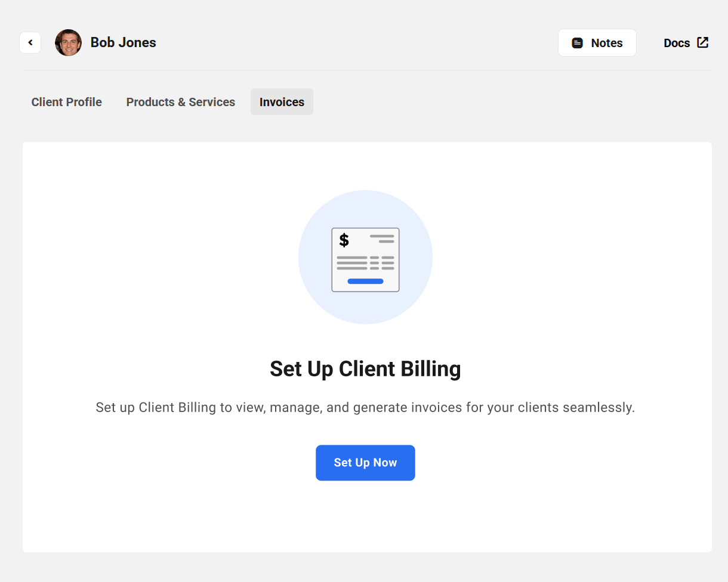Click the Bob Jones name text
728x582 pixels.
pos(124,43)
